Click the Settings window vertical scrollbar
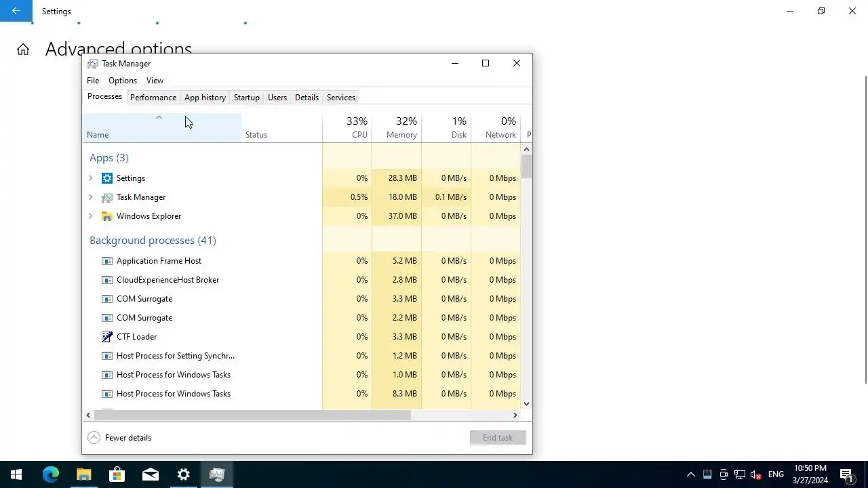 point(865,229)
